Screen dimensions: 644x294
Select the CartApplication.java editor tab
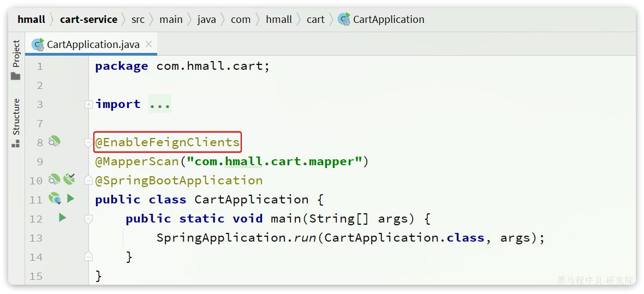tap(93, 45)
